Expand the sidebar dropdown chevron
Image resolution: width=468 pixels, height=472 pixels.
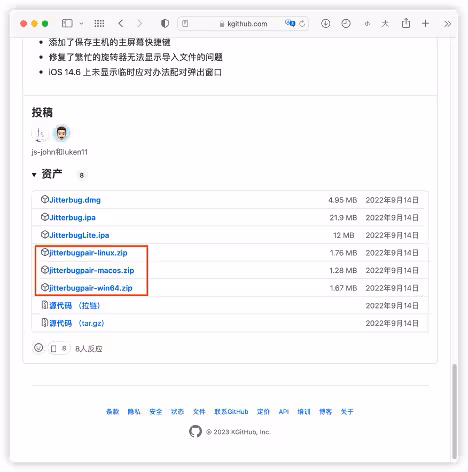(81, 24)
